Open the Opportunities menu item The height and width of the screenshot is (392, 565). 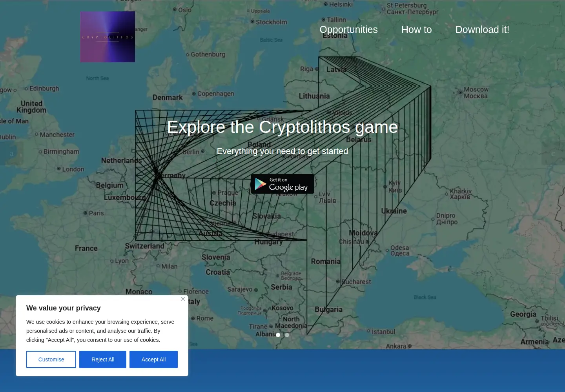pos(348,29)
